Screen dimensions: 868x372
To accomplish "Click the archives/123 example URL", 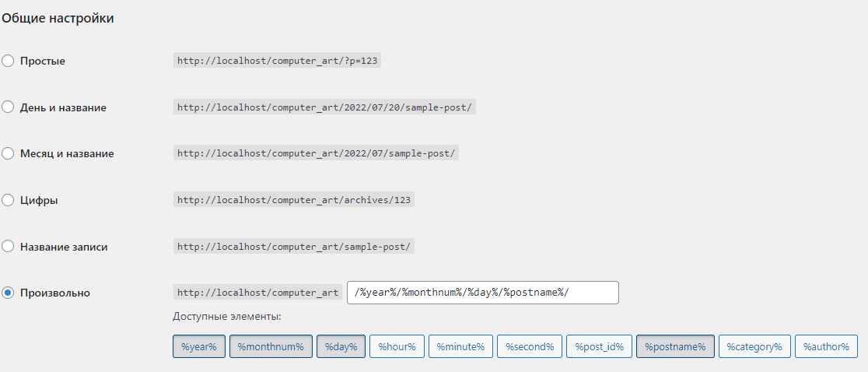I will tap(294, 200).
